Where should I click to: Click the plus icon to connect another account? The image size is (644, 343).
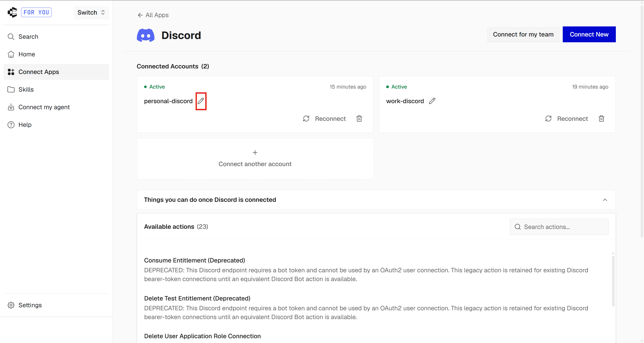pyautogui.click(x=255, y=153)
